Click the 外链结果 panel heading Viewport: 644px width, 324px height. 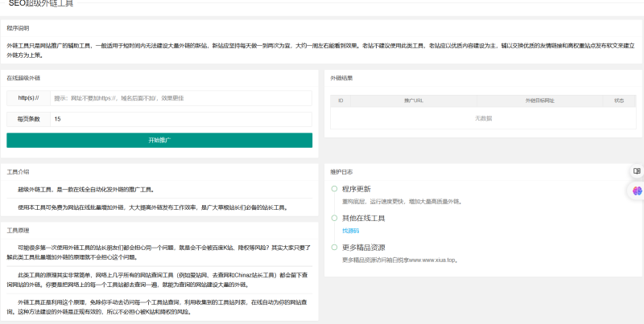(x=341, y=78)
